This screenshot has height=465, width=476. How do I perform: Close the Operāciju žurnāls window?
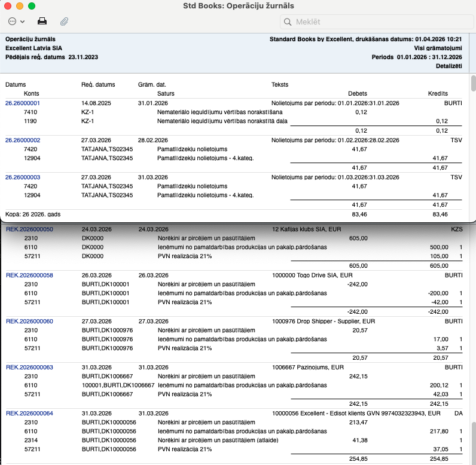point(8,5)
